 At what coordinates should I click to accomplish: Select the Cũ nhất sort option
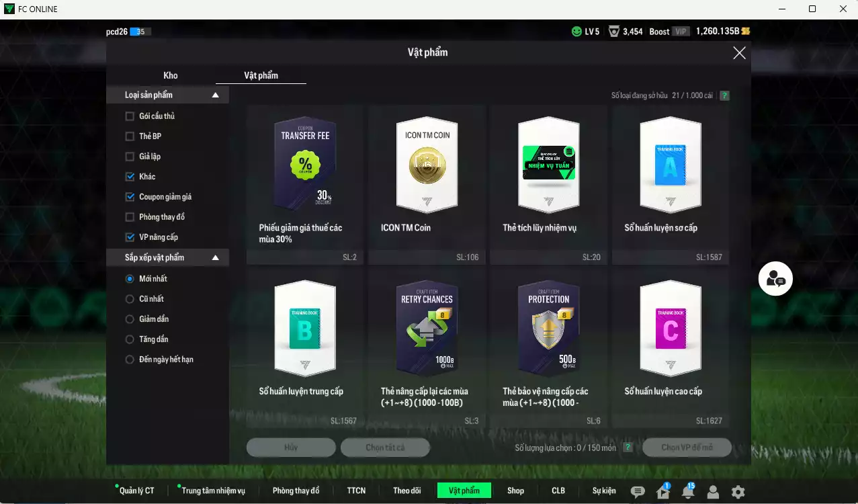coord(130,299)
